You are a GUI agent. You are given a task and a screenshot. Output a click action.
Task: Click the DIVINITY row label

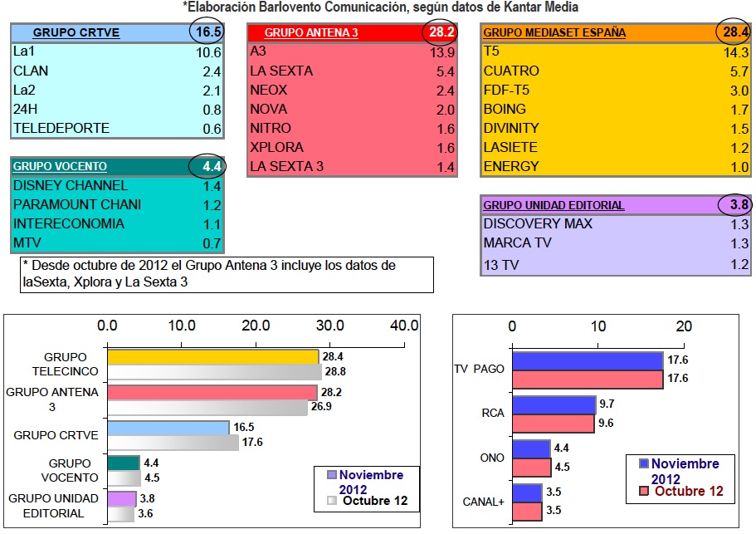coord(511,129)
